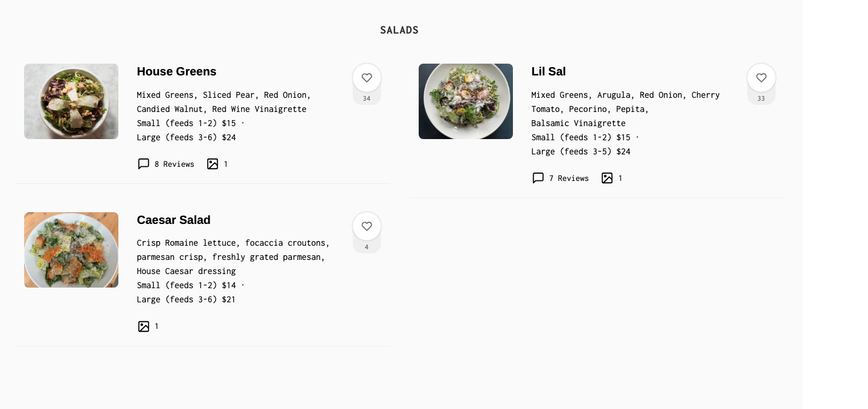Like the Caesar Salad via heart button
This screenshot has width=868, height=409.
click(x=367, y=226)
